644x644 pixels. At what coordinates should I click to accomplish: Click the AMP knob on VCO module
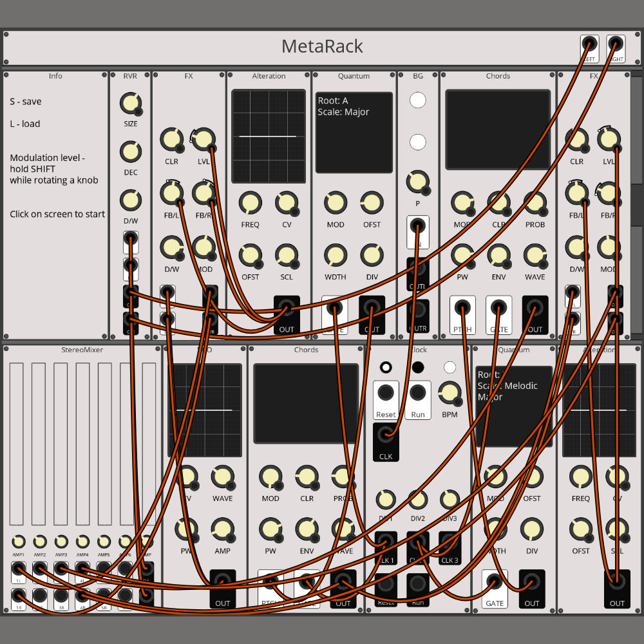click(x=222, y=529)
